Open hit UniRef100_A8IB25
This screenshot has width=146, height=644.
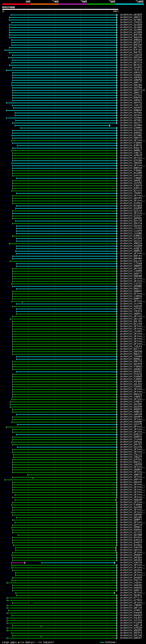click(131, 15)
